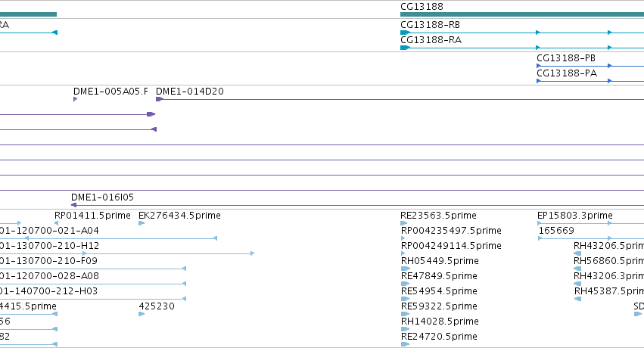Select the DME1-005A05.F arrow glyph
The image size is (644, 348).
tap(75, 99)
